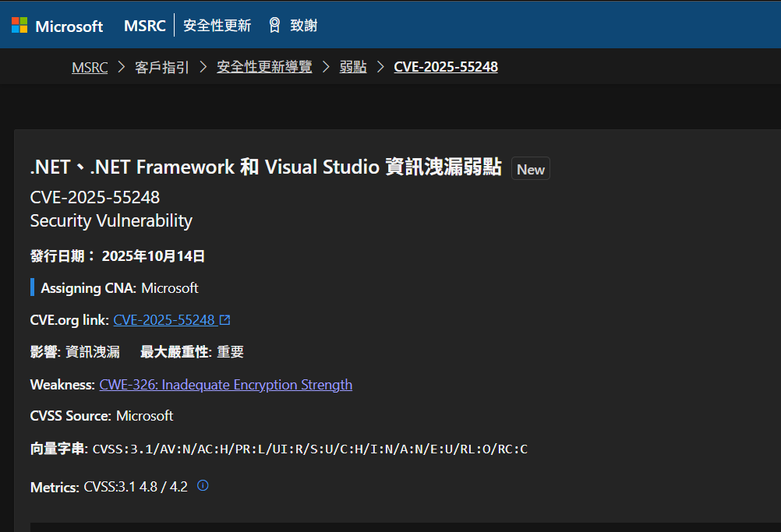Click the chevron right before 弱點 breadcrumb
This screenshot has height=532, width=781.
click(326, 67)
